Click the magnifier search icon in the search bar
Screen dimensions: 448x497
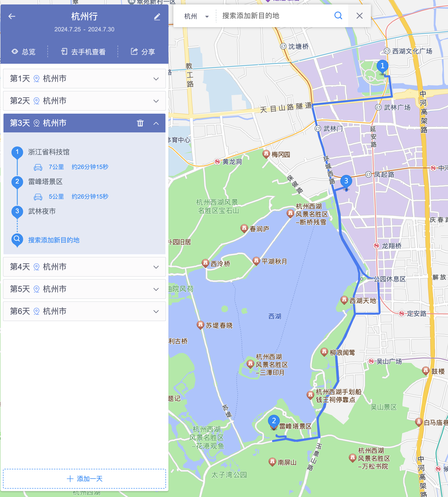[338, 16]
